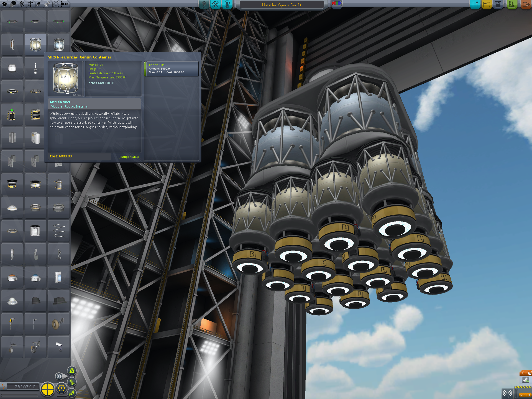Image resolution: width=532 pixels, height=399 pixels.
Task: Pick the first hexagonal plate part
Action: tap(12, 21)
